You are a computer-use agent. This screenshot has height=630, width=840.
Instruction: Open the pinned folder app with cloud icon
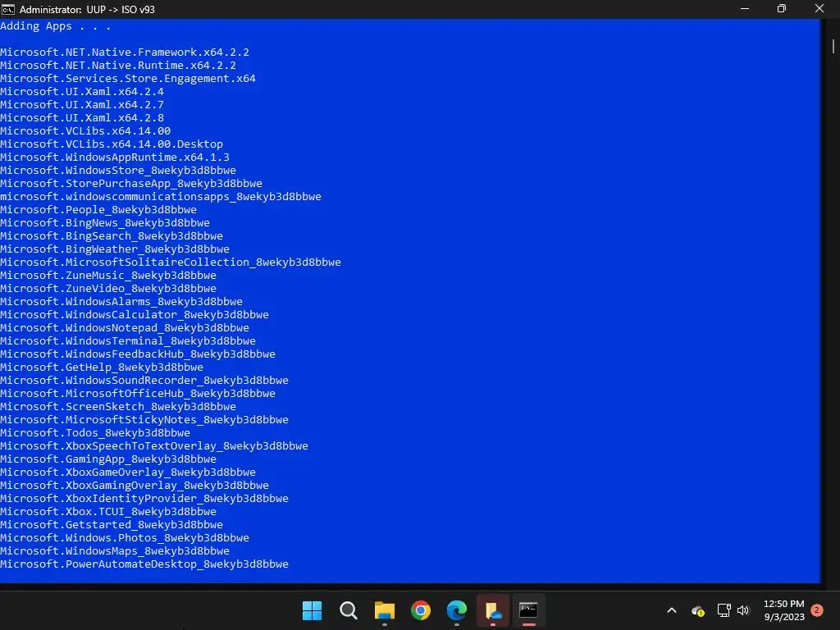pyautogui.click(x=493, y=610)
